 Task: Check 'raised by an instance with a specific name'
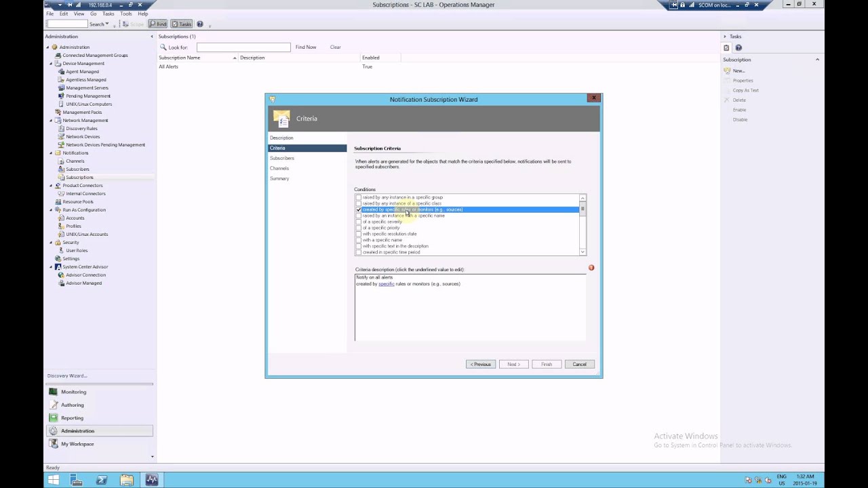(x=359, y=216)
